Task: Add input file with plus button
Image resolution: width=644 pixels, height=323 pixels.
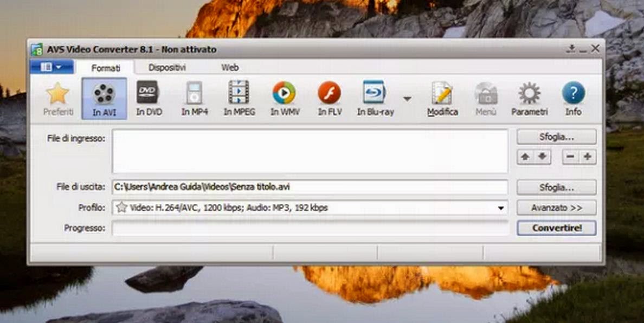Action: [x=588, y=157]
